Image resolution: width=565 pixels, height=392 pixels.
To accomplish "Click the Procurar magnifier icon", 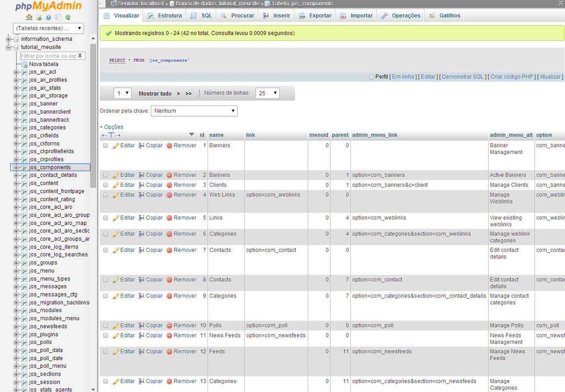I will click(x=224, y=16).
